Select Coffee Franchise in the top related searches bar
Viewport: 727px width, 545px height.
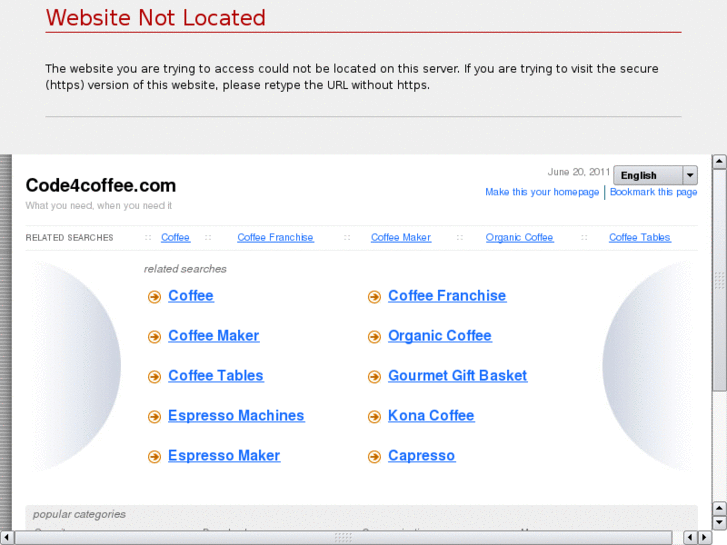click(x=275, y=237)
